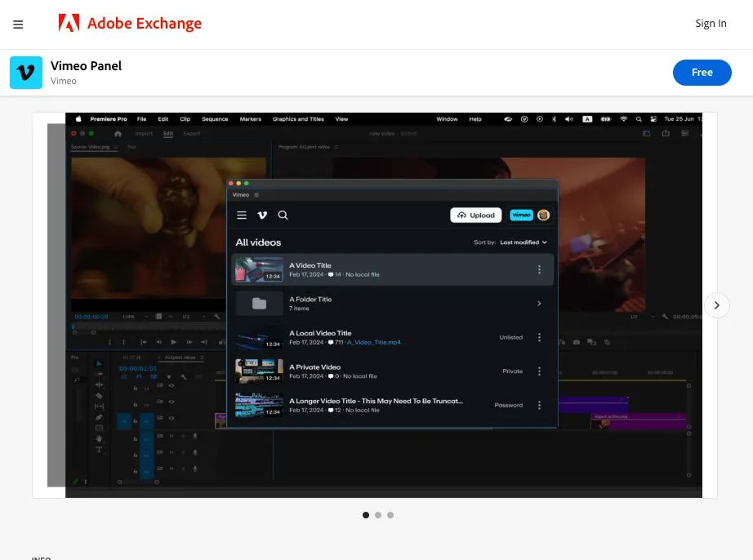The width and height of the screenshot is (753, 560).
Task: Open the File menu in the preview
Action: tap(141, 119)
